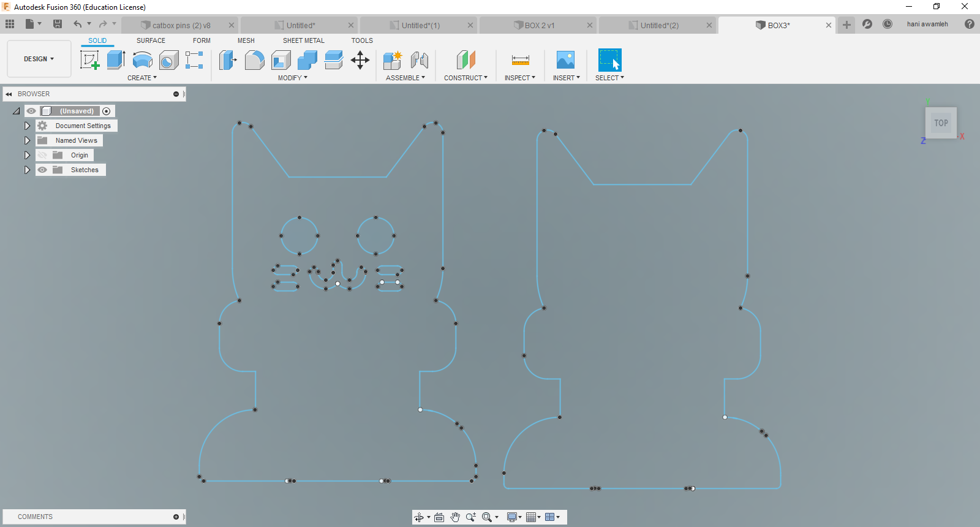This screenshot has height=527, width=980.
Task: Collapse the Unsaved root node
Action: pos(17,111)
